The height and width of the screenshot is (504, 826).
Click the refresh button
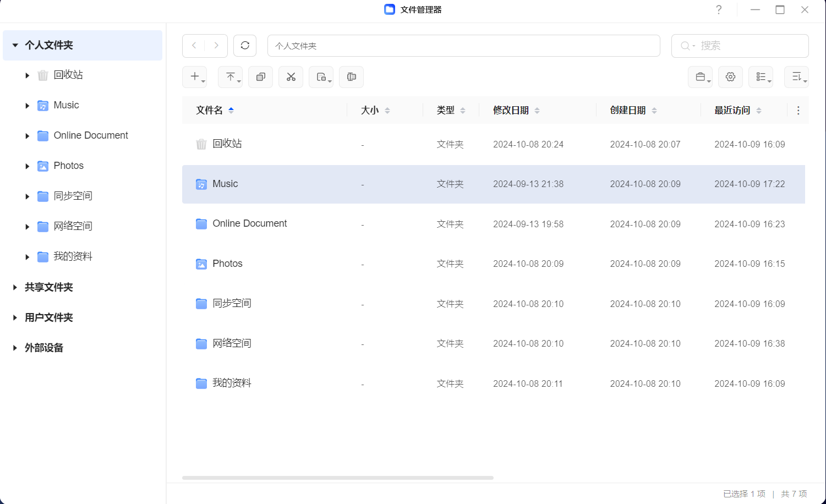(245, 46)
